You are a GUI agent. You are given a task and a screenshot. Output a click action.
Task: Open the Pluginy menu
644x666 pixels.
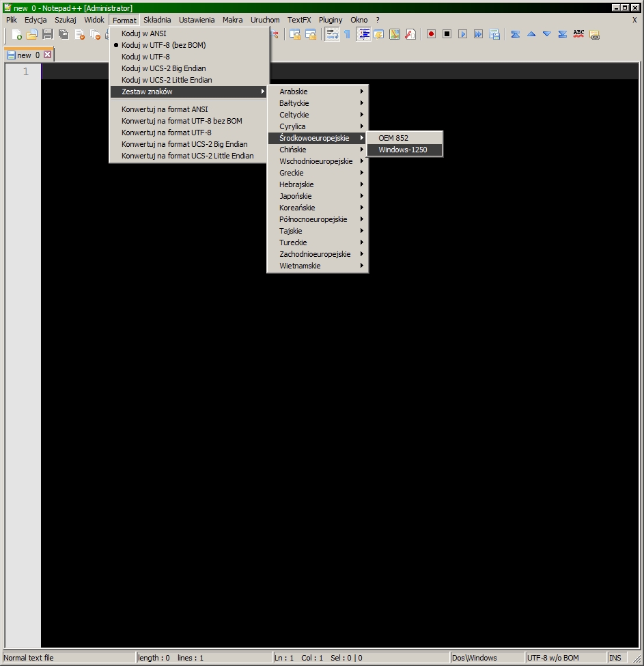pyautogui.click(x=331, y=20)
